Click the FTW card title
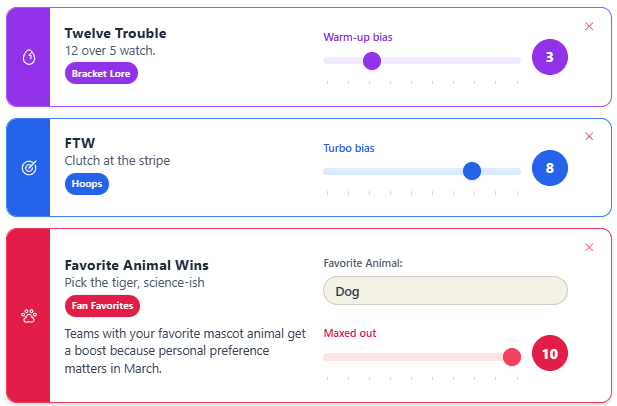 tap(79, 143)
